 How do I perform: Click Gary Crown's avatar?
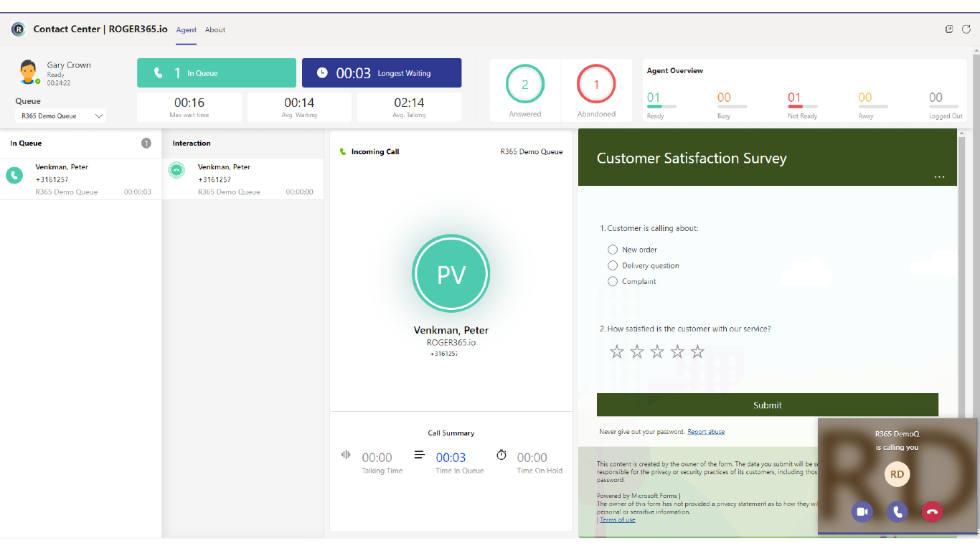pyautogui.click(x=28, y=72)
